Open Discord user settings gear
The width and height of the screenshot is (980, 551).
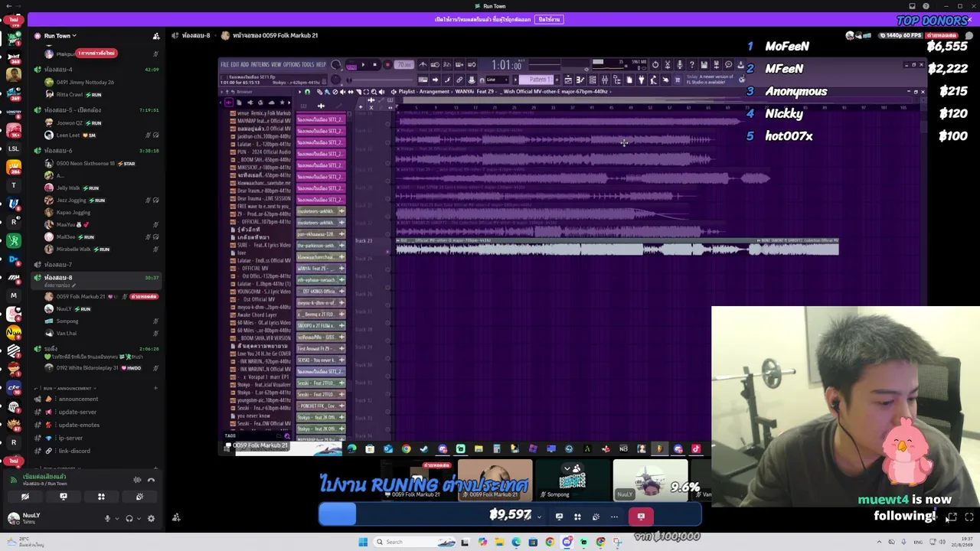point(151,518)
